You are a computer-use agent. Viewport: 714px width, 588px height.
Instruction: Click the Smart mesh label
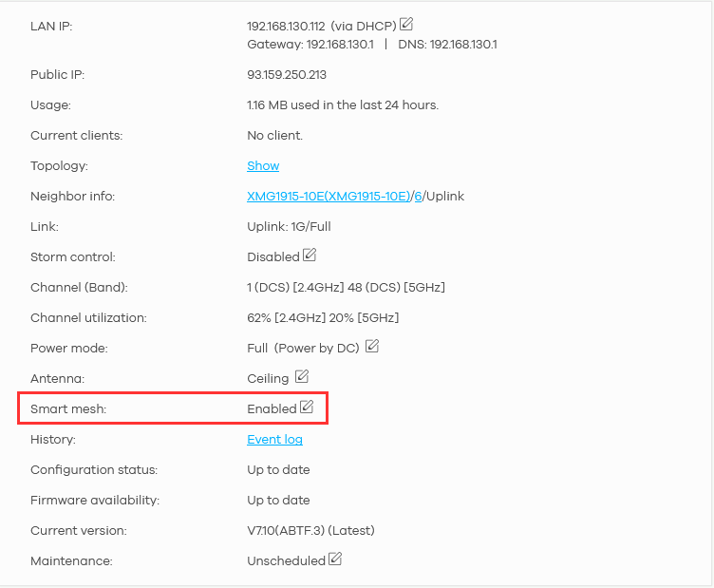[x=66, y=409]
